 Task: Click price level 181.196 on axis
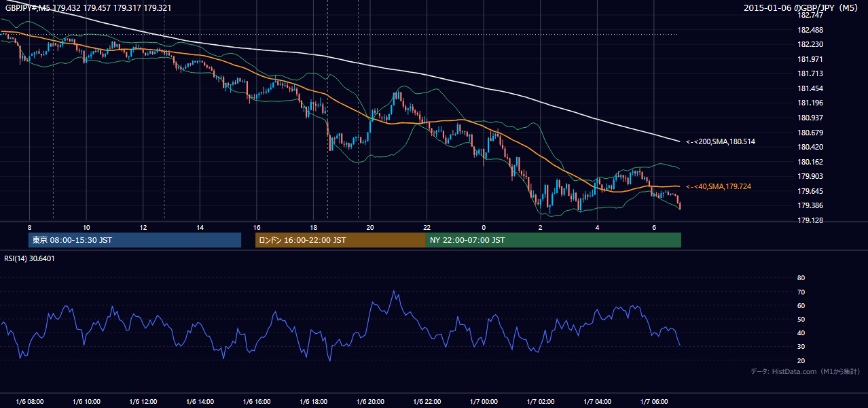(810, 103)
